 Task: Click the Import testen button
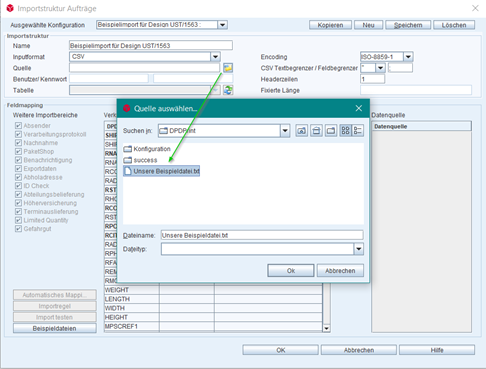pyautogui.click(x=55, y=317)
